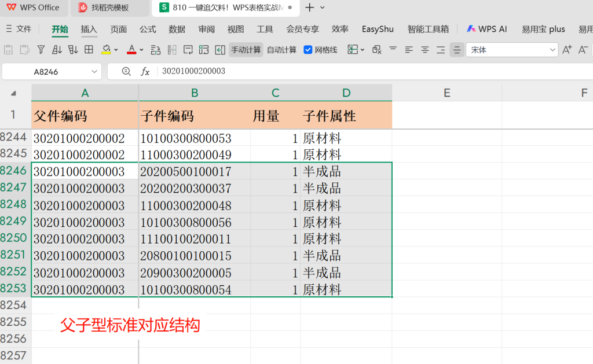Viewport: 593px width, 364px height.
Task: Click the row and column settings icon
Action: [x=155, y=50]
